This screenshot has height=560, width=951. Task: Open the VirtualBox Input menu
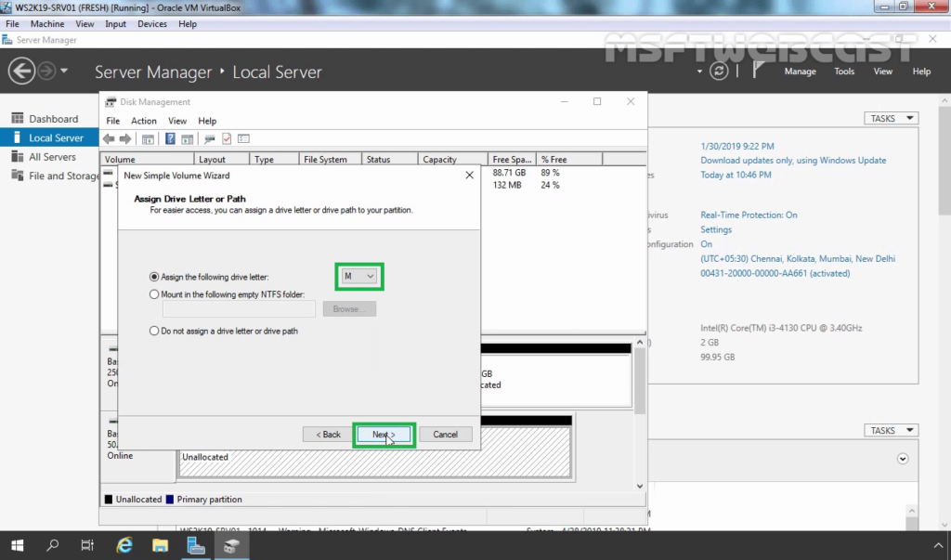pos(115,24)
